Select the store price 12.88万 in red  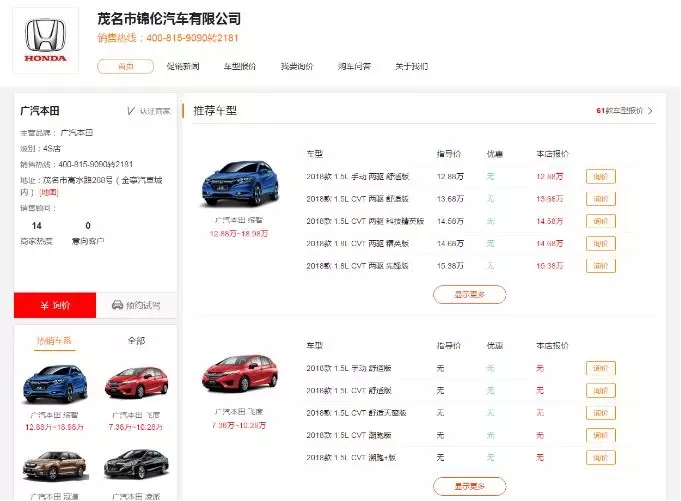point(549,177)
